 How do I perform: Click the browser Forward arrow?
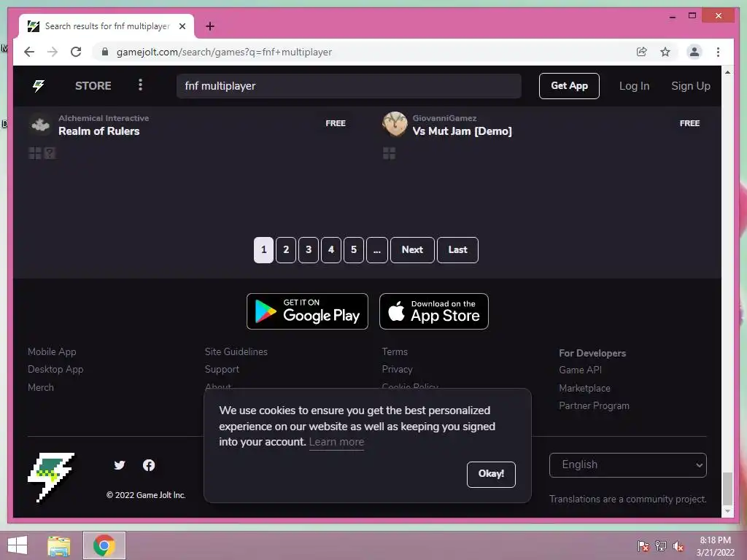pos(53,52)
